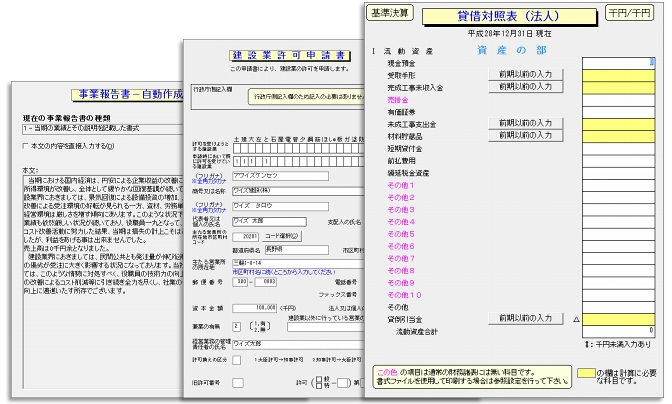Toggle 本文の内容を直接入力する checkbox

[x=25, y=146]
